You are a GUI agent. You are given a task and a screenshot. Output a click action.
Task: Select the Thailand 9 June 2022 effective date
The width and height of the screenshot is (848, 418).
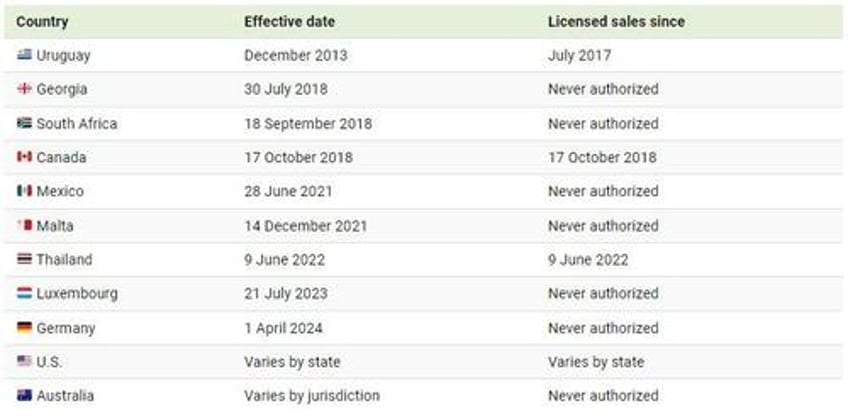(x=284, y=260)
